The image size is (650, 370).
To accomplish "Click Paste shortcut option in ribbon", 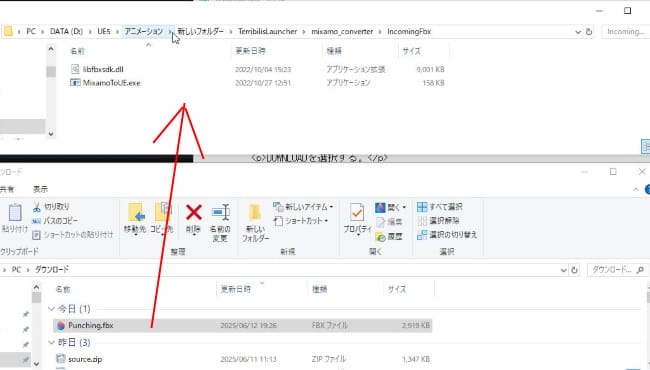I will [73, 235].
